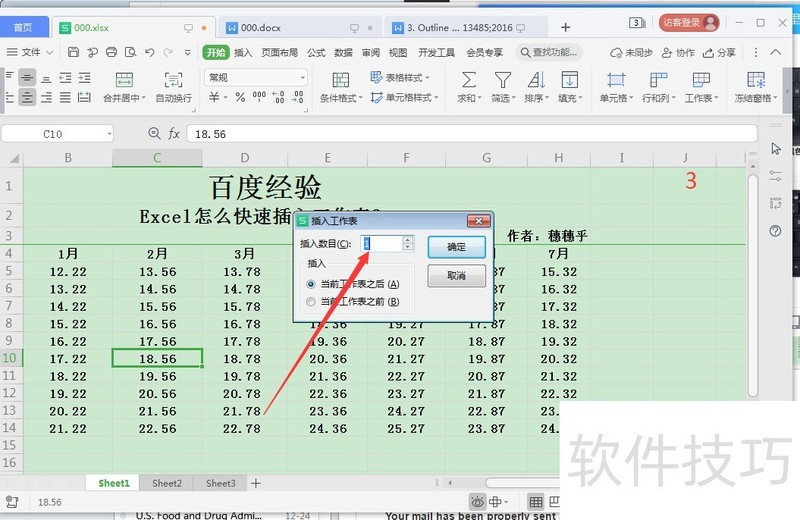The height and width of the screenshot is (520, 800).
Task: Open the 数据 ribbon tab
Action: [x=343, y=53]
